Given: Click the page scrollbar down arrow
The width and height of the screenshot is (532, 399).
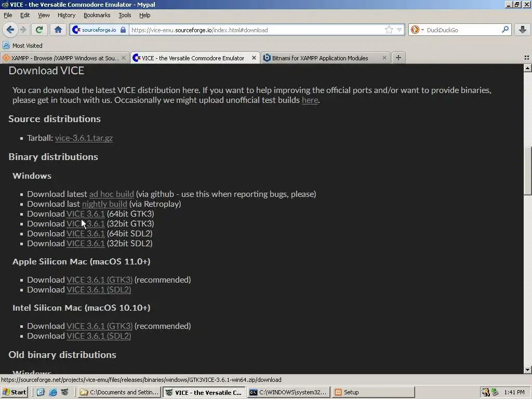Looking at the screenshot, I should (527, 370).
